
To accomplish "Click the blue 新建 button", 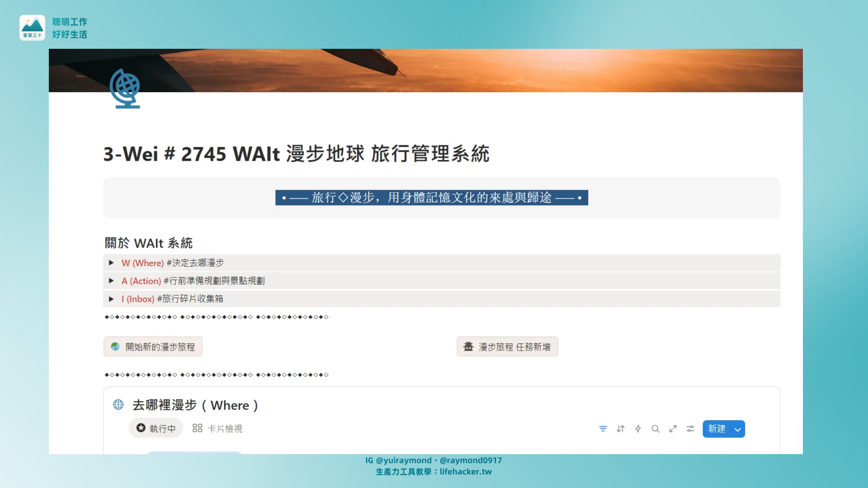I will [717, 429].
